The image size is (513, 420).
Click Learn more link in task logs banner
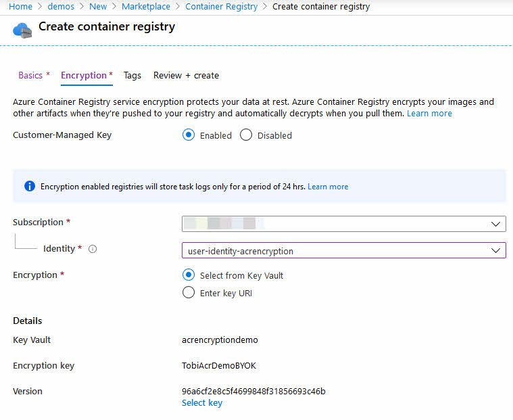click(x=328, y=187)
